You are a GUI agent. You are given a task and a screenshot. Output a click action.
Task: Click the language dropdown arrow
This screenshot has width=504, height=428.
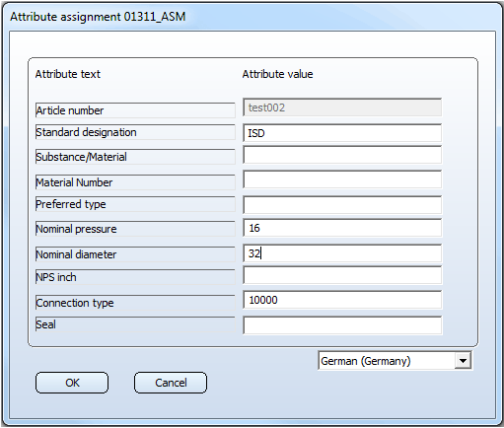(463, 361)
